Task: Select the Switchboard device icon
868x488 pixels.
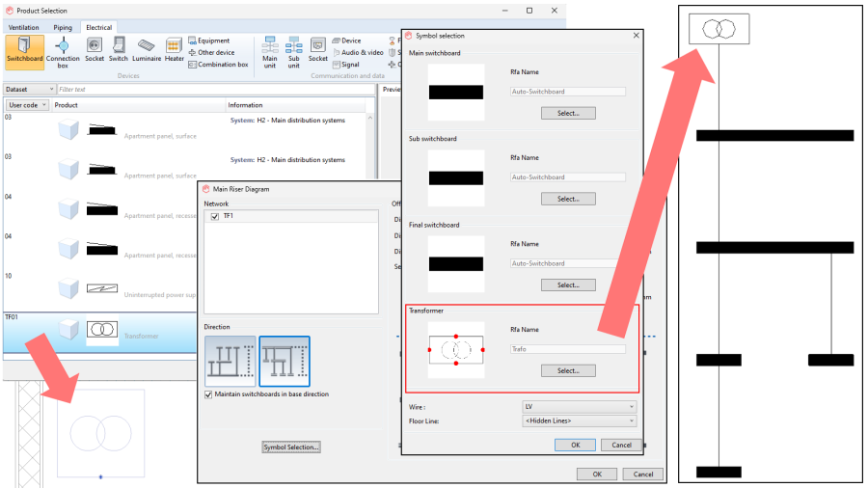Action: 24,51
